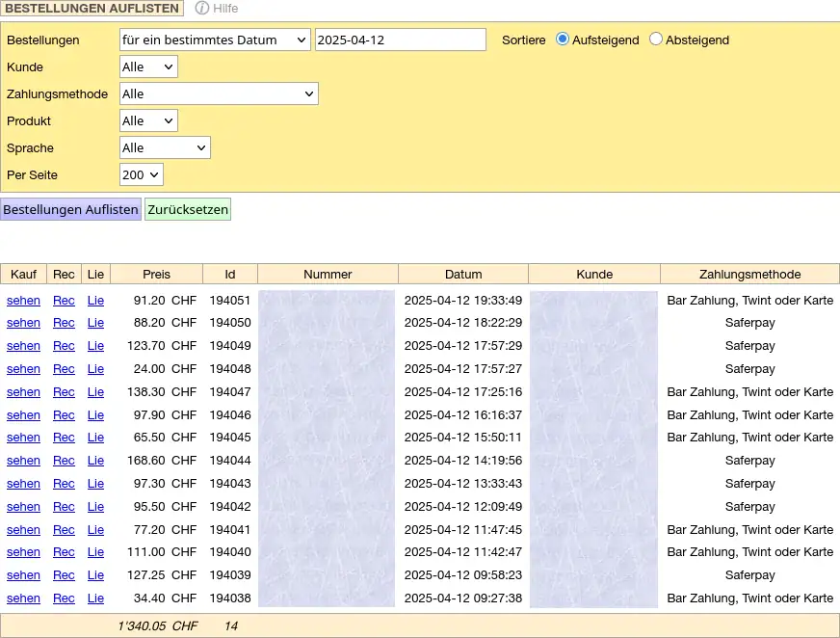This screenshot has height=638, width=840.
Task: Change the Per Seite dropdown value
Action: tap(142, 174)
